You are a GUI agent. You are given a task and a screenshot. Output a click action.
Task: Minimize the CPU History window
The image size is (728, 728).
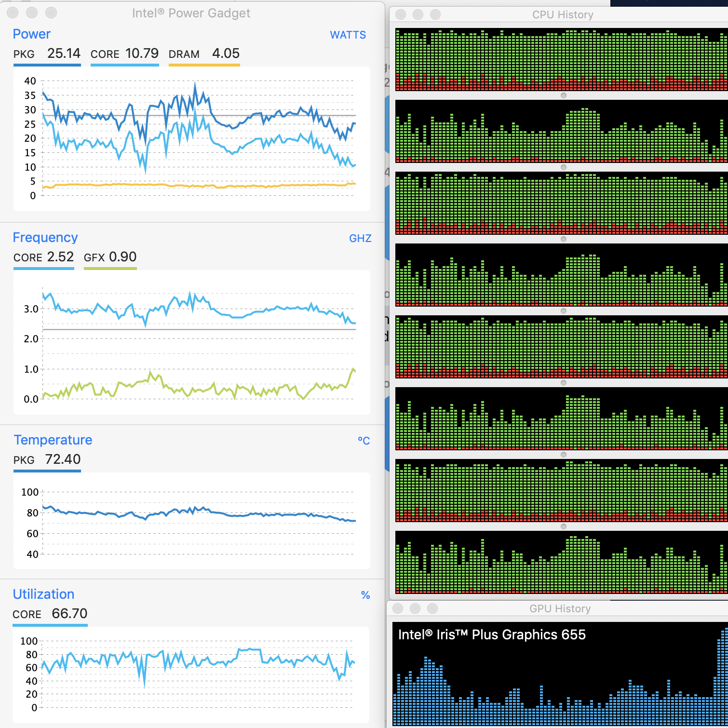point(418,14)
